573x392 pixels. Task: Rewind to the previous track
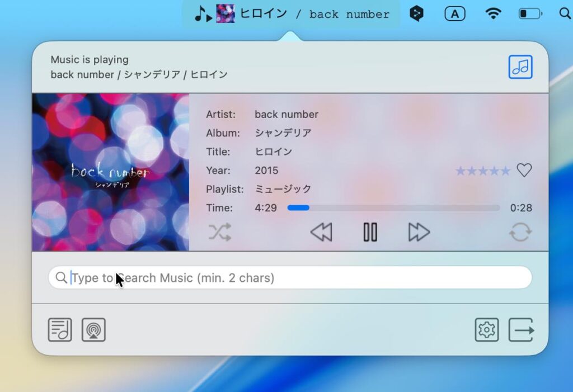321,232
